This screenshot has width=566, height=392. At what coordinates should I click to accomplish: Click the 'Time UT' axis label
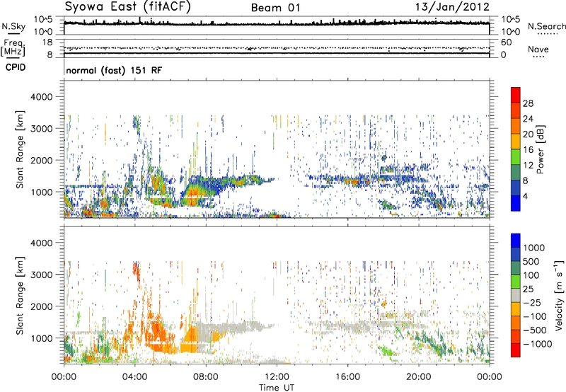277,388
